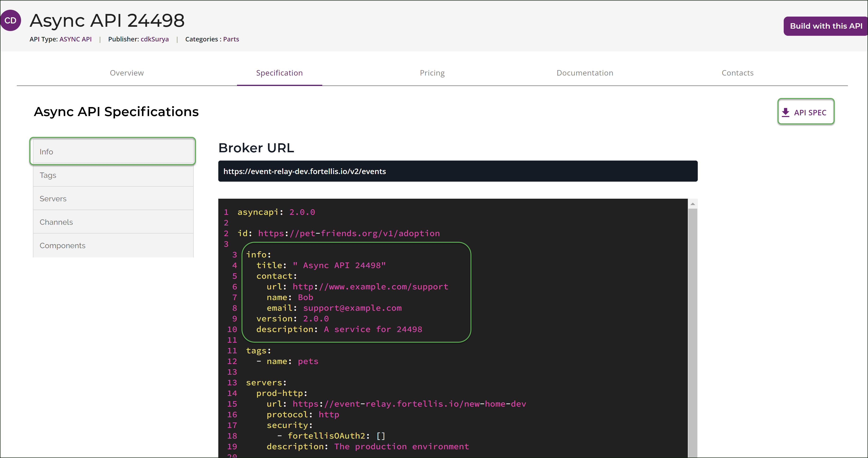Screen dimensions: 868x458
Task: Open publisher cdkSurya link
Action: [x=155, y=39]
